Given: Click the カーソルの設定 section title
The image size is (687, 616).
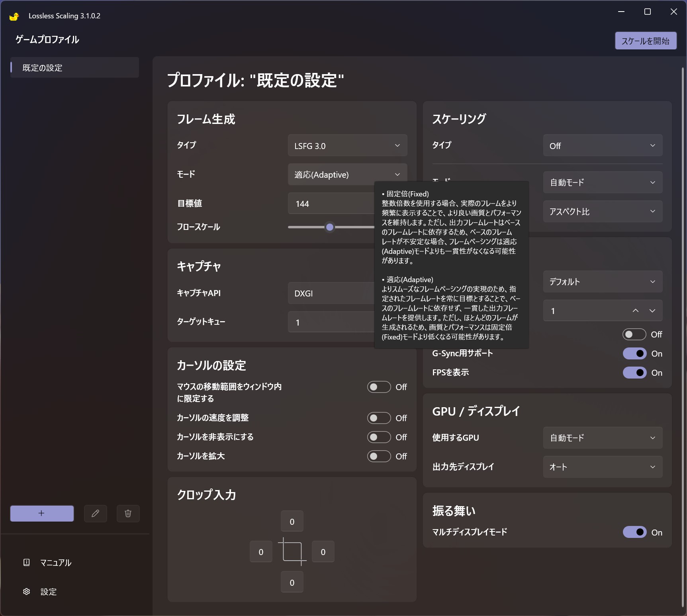Looking at the screenshot, I should coord(211,365).
